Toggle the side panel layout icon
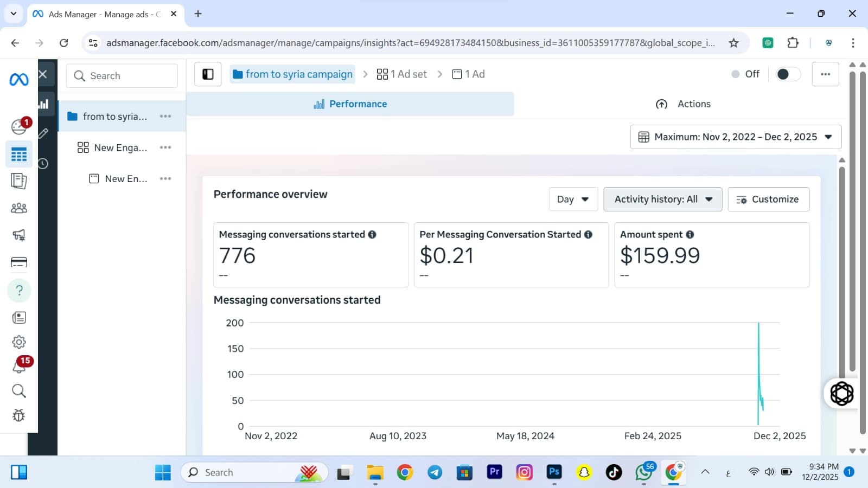The width and height of the screenshot is (868, 488). point(208,74)
